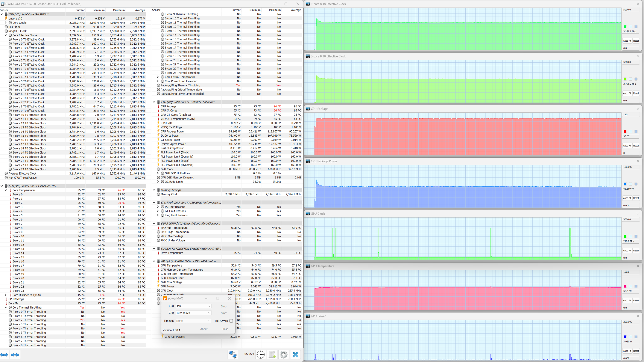This screenshot has width=644, height=362.
Task: Click the Maximum column header in left pane
Action: coord(118,10)
